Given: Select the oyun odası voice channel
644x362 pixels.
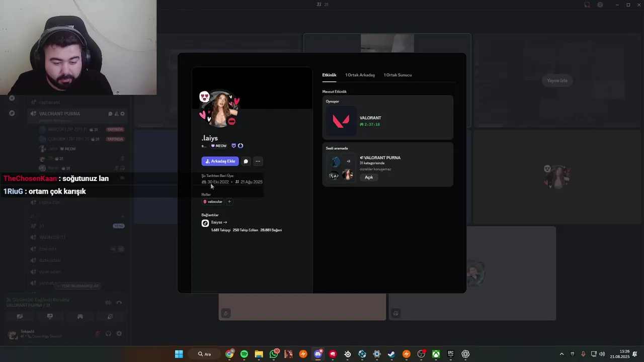Looking at the screenshot, I should [x=76, y=272].
